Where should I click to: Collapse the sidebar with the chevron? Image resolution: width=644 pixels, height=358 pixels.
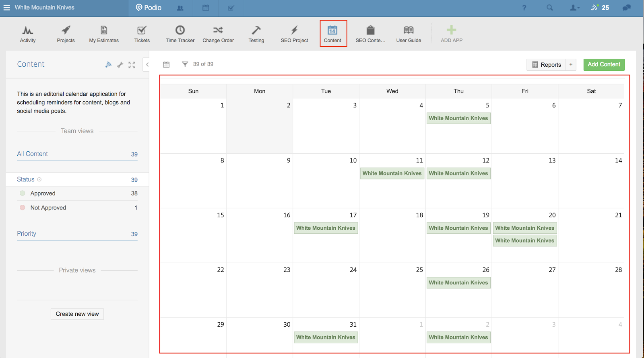147,64
